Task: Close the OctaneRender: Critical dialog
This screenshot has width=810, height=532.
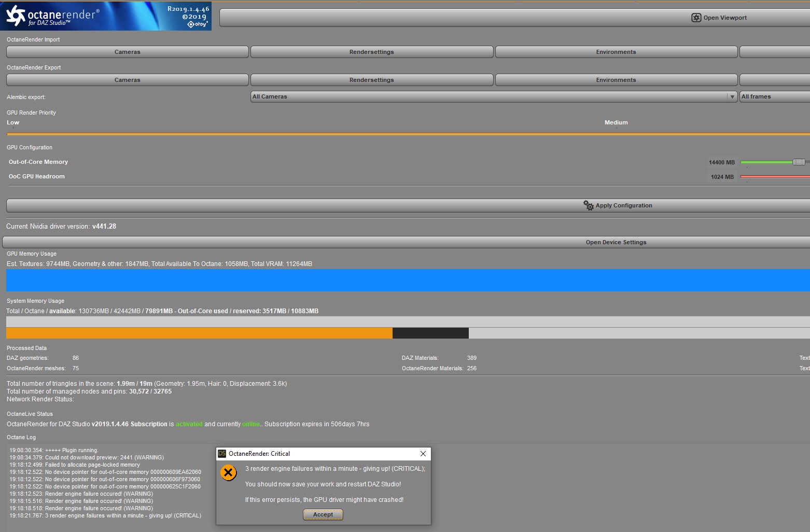Action: coord(423,454)
